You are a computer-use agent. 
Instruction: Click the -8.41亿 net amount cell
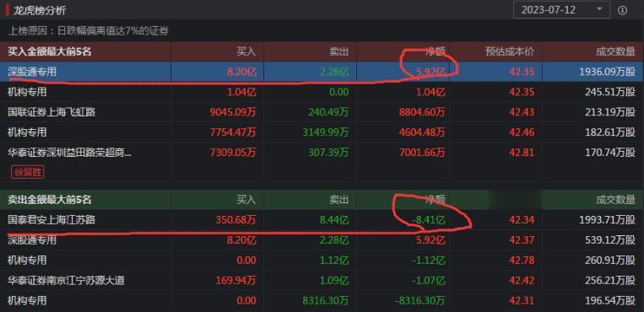pyautogui.click(x=429, y=220)
